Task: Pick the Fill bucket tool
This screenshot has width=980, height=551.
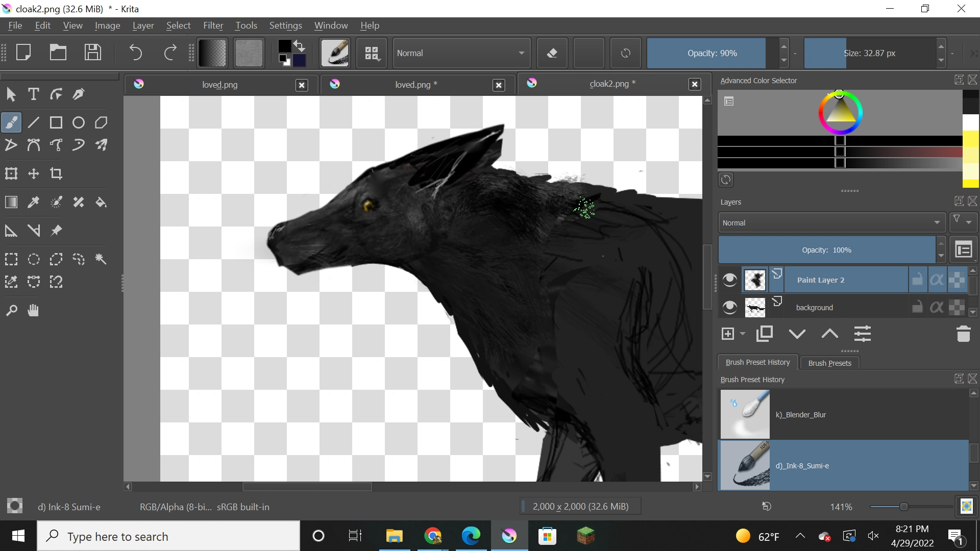Action: [101, 203]
